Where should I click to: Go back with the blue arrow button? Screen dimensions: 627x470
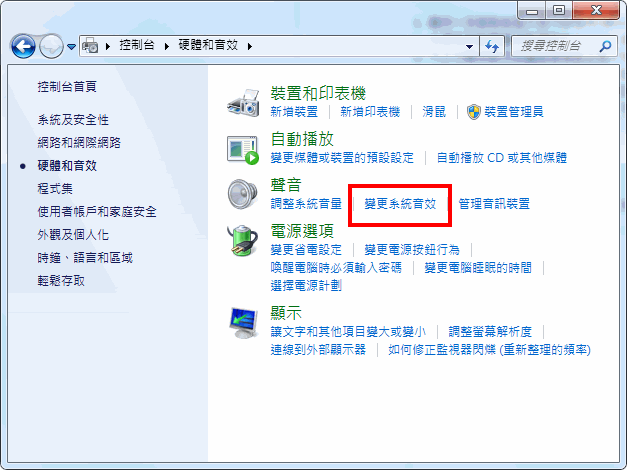(x=23, y=46)
